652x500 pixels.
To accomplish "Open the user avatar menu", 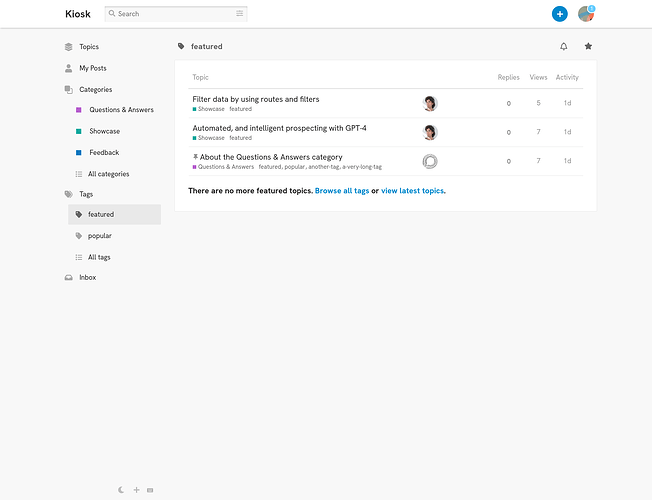I will coord(586,14).
